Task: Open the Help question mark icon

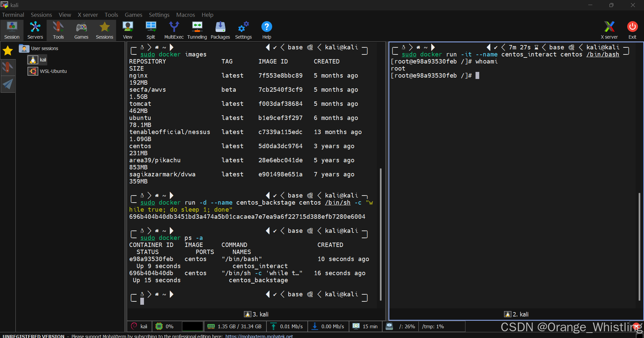Action: [266, 30]
